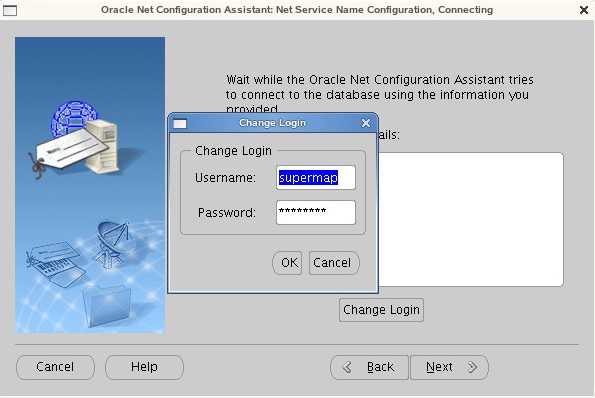
Task: Click the Change Login button below details
Action: tap(381, 310)
